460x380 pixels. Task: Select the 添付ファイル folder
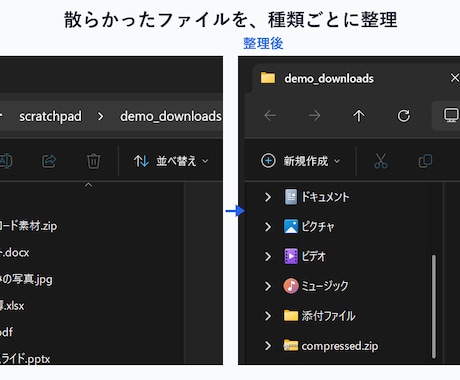[328, 316]
